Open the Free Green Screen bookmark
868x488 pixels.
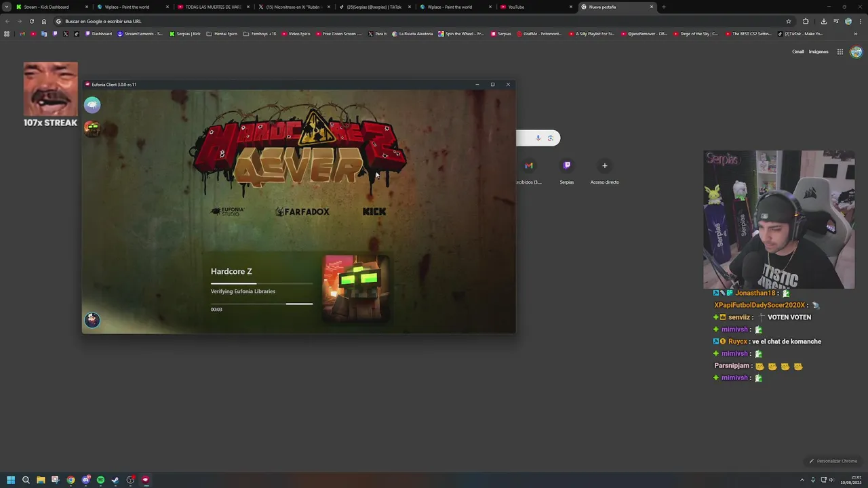tap(339, 34)
